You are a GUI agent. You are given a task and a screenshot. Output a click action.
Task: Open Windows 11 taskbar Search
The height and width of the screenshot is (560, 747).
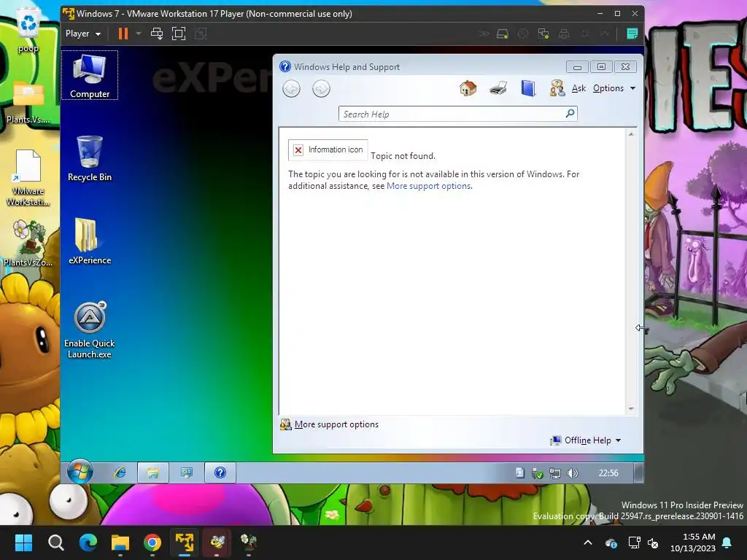pos(55,542)
